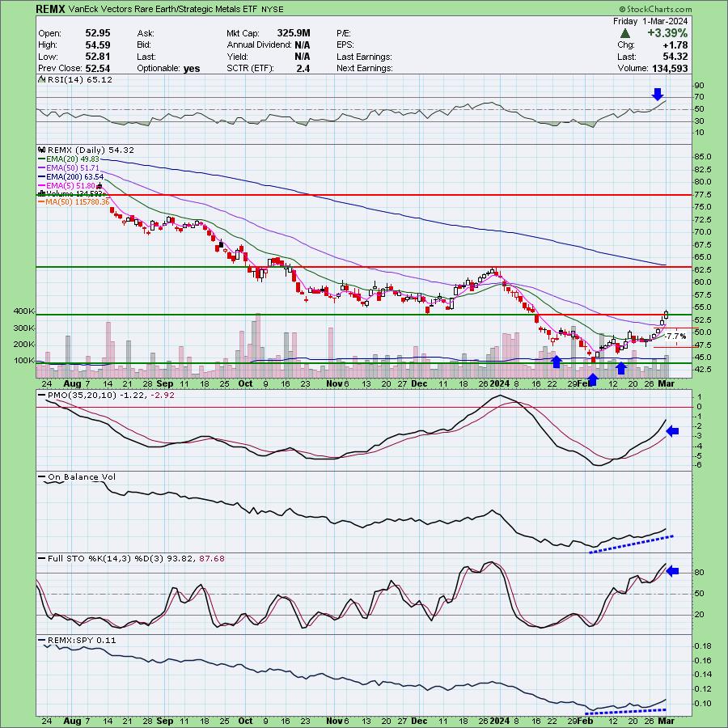728x728 pixels.
Task: Click the RSI(14) 65.12 indicator label
Action: pyautogui.click(x=79, y=80)
